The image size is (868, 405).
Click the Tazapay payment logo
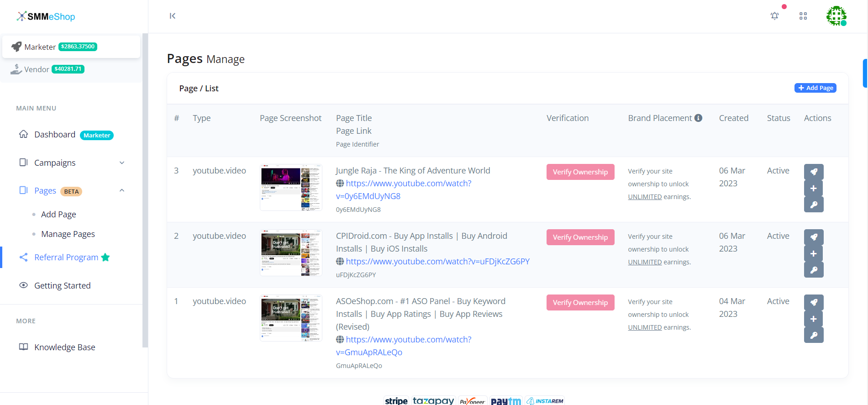click(433, 400)
